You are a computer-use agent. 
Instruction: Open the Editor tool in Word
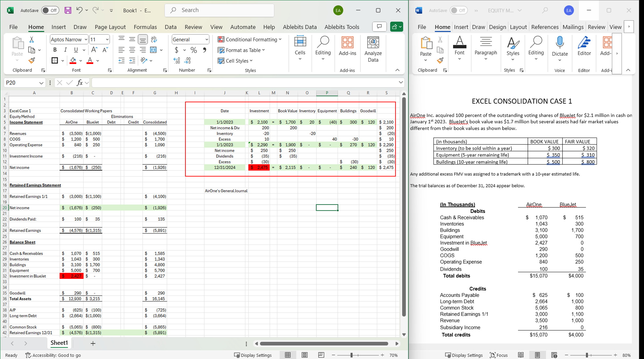pyautogui.click(x=584, y=47)
